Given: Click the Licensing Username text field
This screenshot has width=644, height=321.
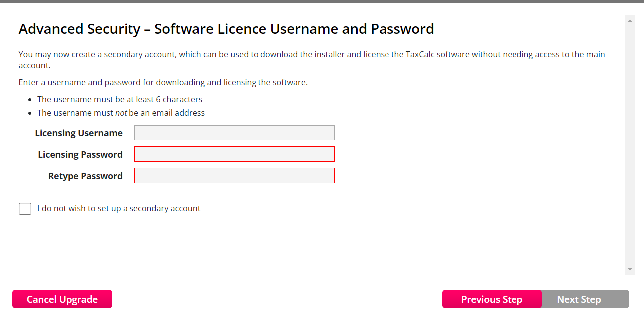Looking at the screenshot, I should click(234, 133).
